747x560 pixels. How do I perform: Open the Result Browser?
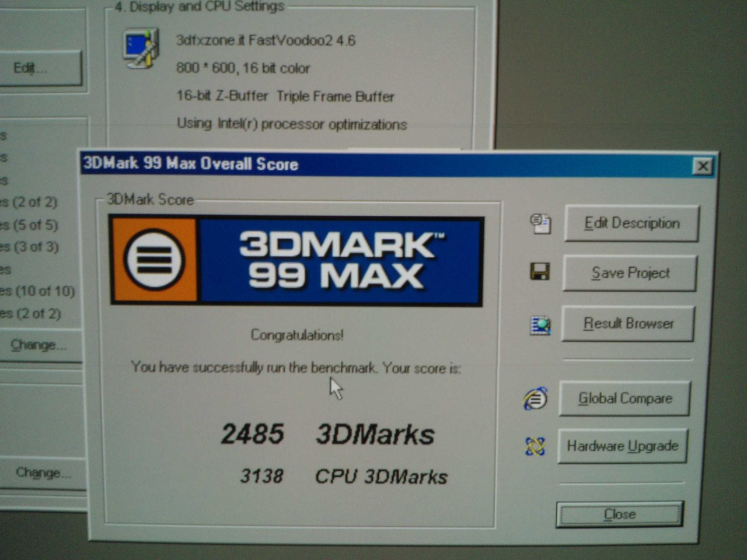(628, 323)
